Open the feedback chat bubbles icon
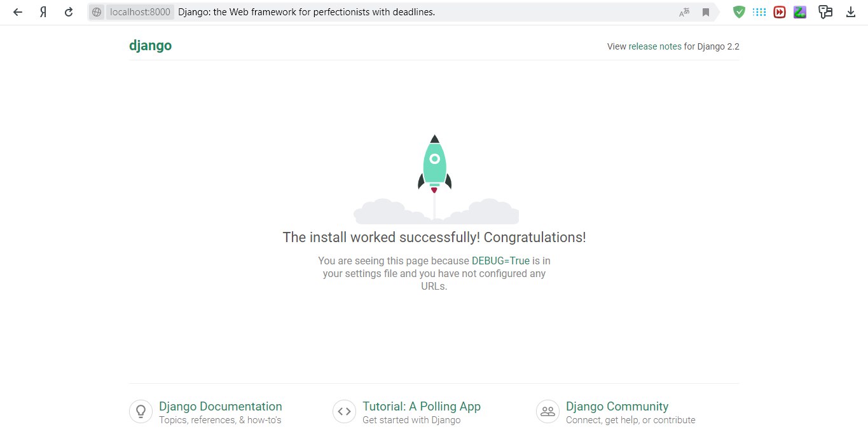 [825, 12]
